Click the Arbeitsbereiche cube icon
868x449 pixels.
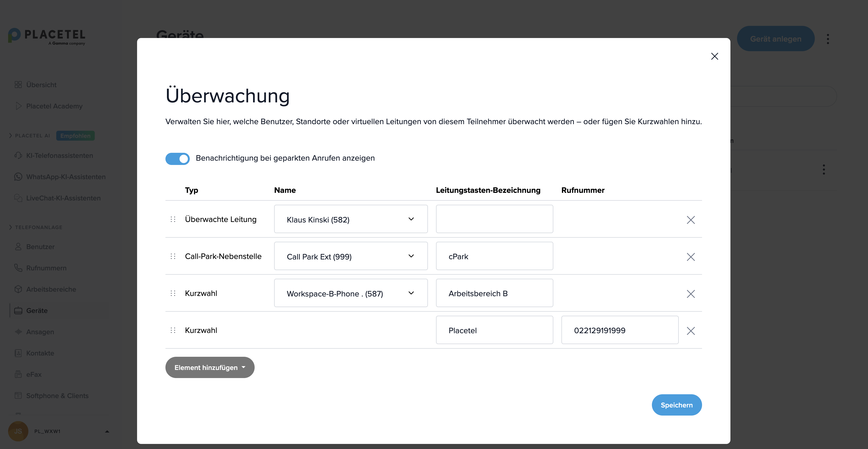[x=18, y=289]
